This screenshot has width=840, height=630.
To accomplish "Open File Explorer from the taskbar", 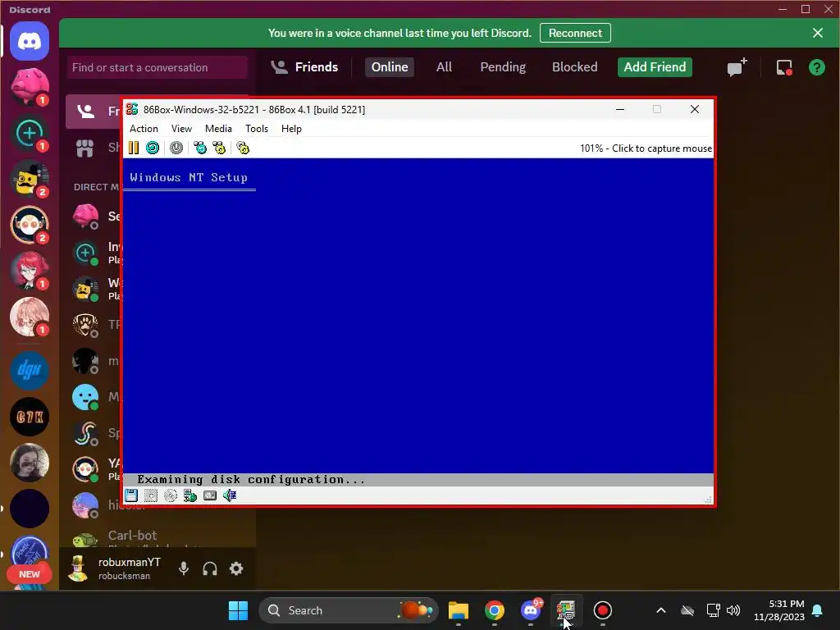I will (458, 610).
